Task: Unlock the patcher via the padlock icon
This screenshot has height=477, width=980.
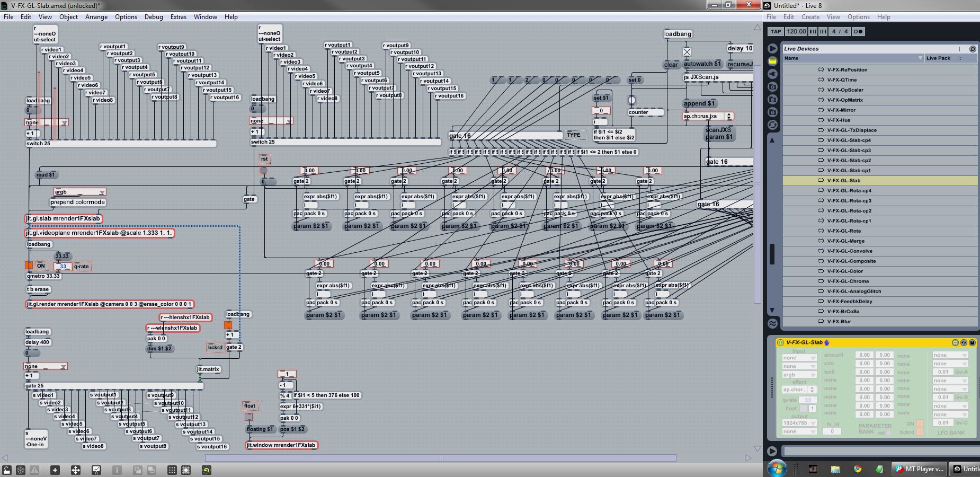Action: [x=7, y=470]
